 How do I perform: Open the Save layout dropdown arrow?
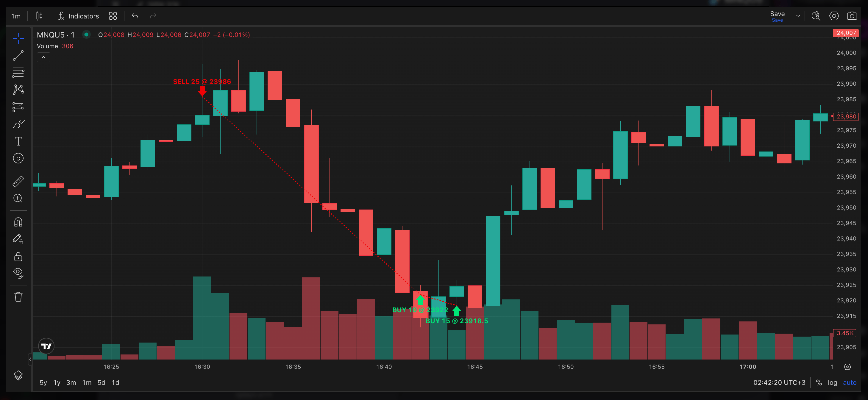pyautogui.click(x=797, y=16)
